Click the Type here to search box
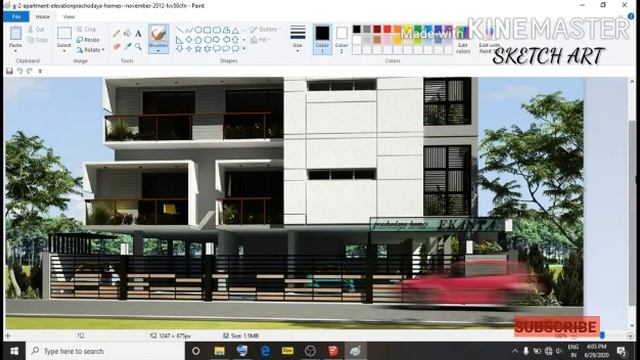640x360 pixels. 106,351
